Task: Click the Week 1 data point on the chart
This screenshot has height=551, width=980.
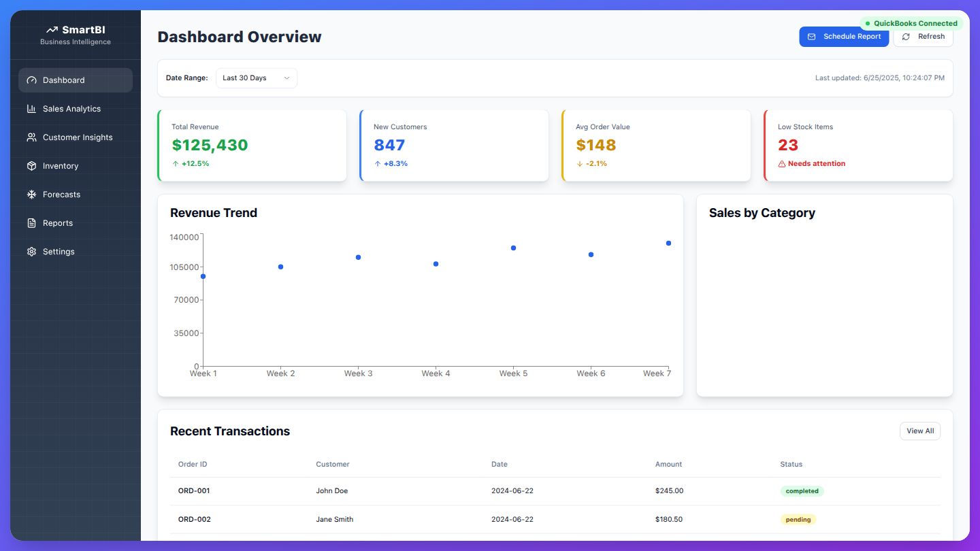Action: pyautogui.click(x=203, y=276)
